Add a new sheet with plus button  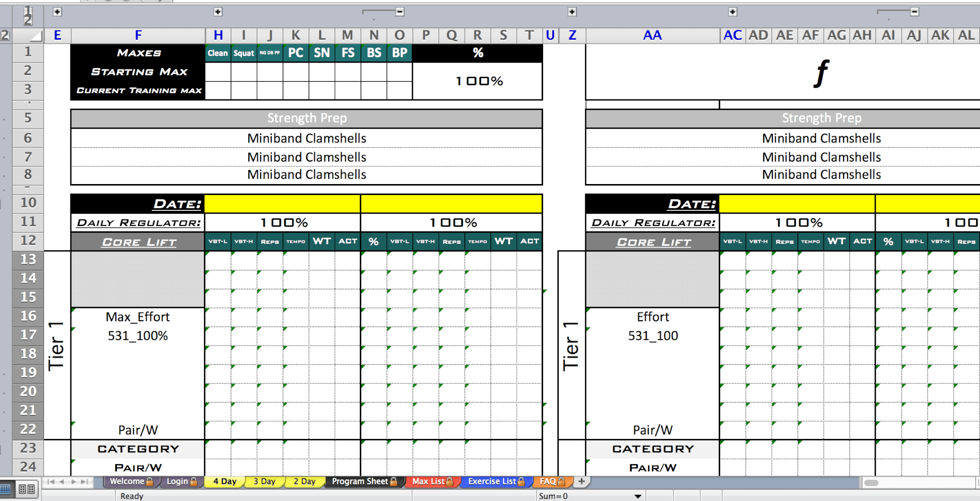581,481
